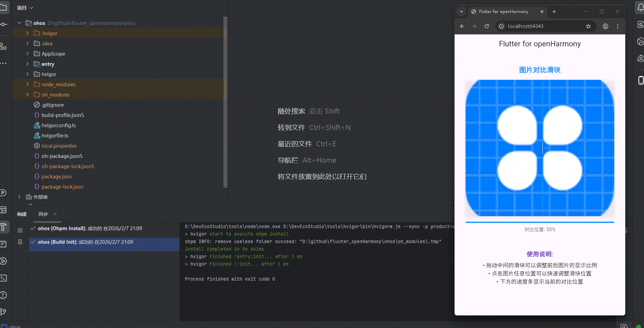644x328 pixels.
Task: Click the browser forward arrow
Action: point(474,26)
